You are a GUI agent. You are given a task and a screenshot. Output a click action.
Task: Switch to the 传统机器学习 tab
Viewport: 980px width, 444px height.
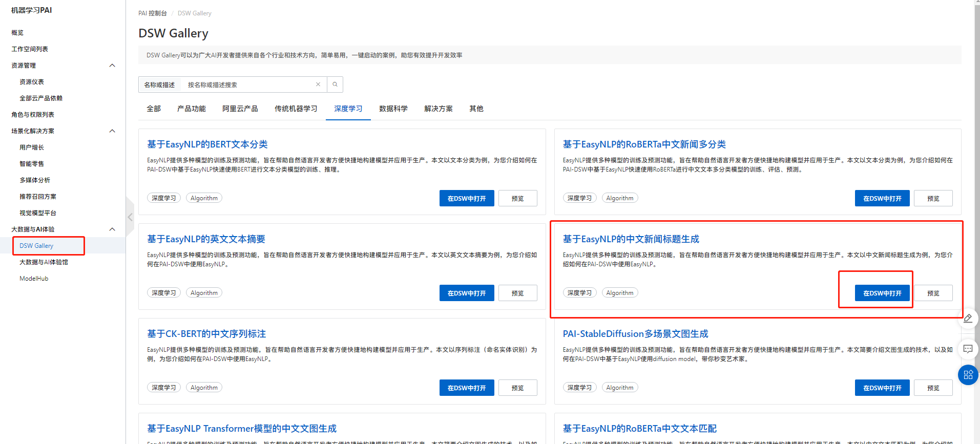coord(296,109)
